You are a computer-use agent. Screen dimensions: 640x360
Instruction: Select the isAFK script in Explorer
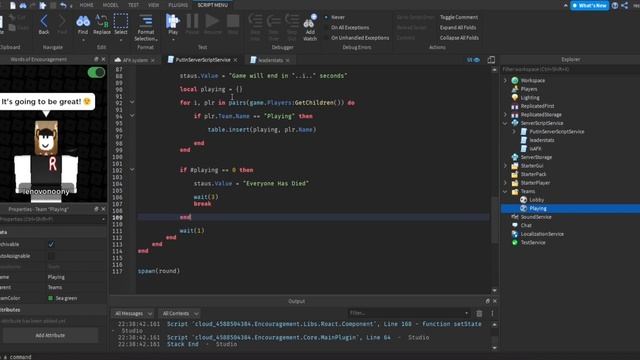[535, 149]
